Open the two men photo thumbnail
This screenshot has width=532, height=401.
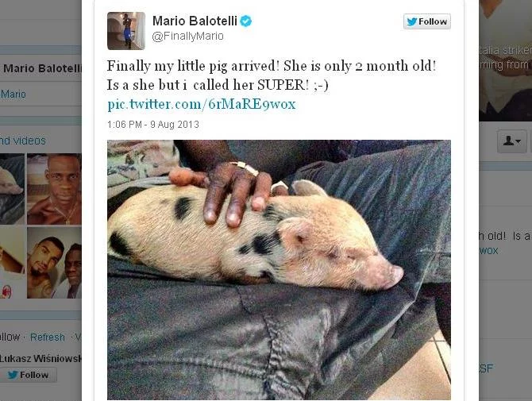(54, 263)
